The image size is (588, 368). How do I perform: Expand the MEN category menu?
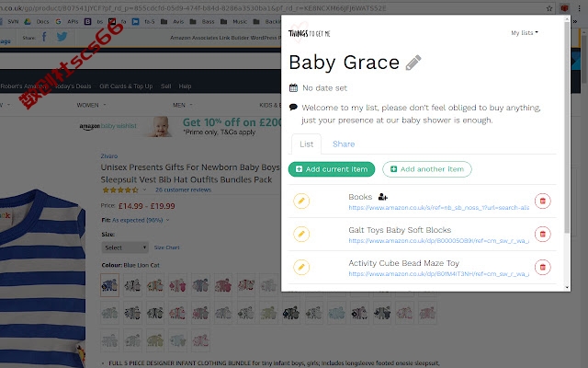[183, 105]
